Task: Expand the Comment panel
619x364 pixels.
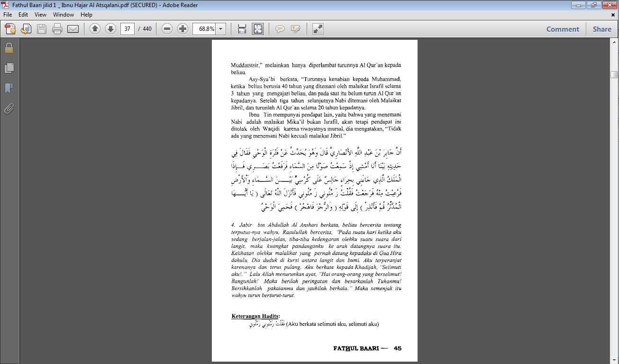Action: tap(562, 29)
